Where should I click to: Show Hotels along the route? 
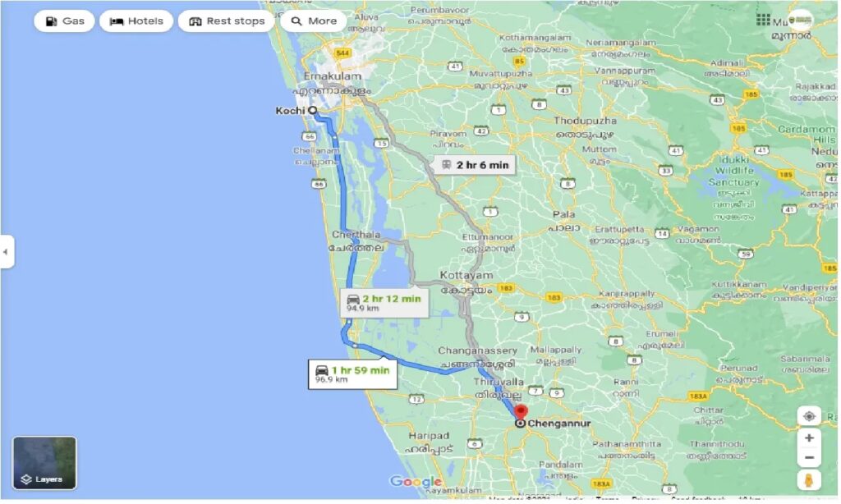pos(136,21)
